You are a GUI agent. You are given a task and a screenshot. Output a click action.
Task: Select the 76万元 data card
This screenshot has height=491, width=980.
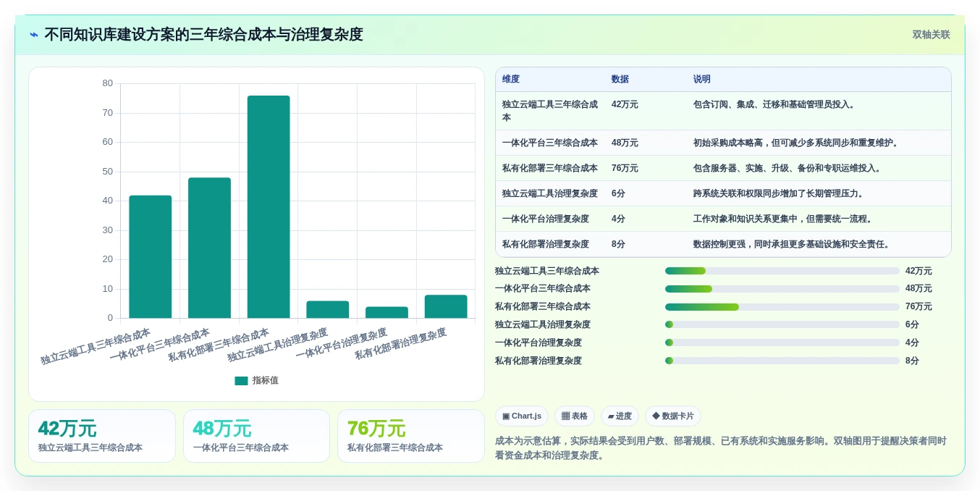410,436
